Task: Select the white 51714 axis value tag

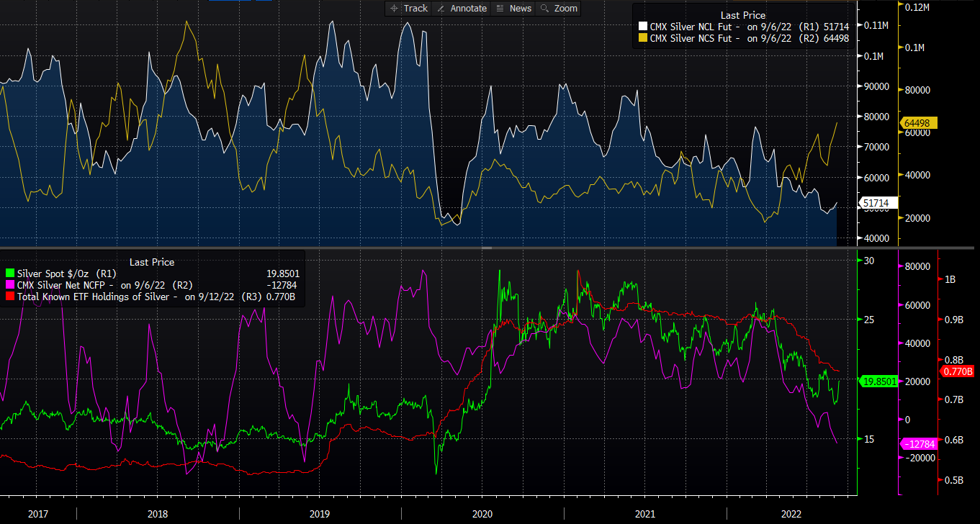Action: pos(878,204)
